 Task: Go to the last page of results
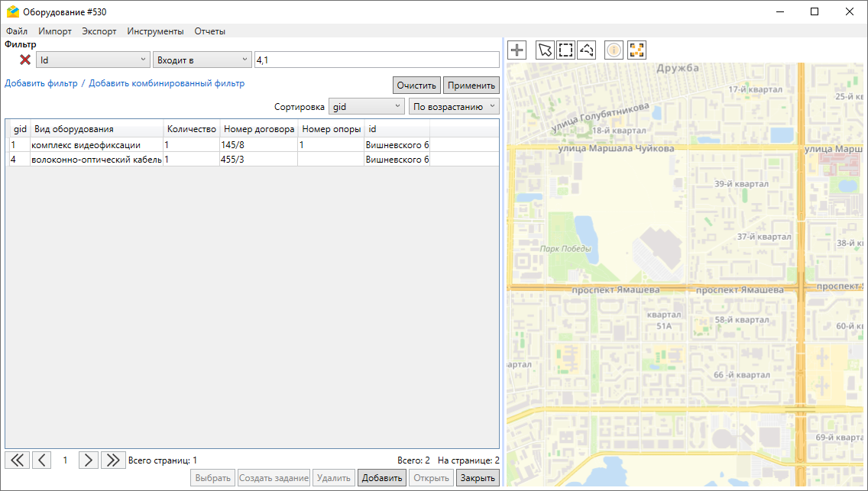[113, 460]
